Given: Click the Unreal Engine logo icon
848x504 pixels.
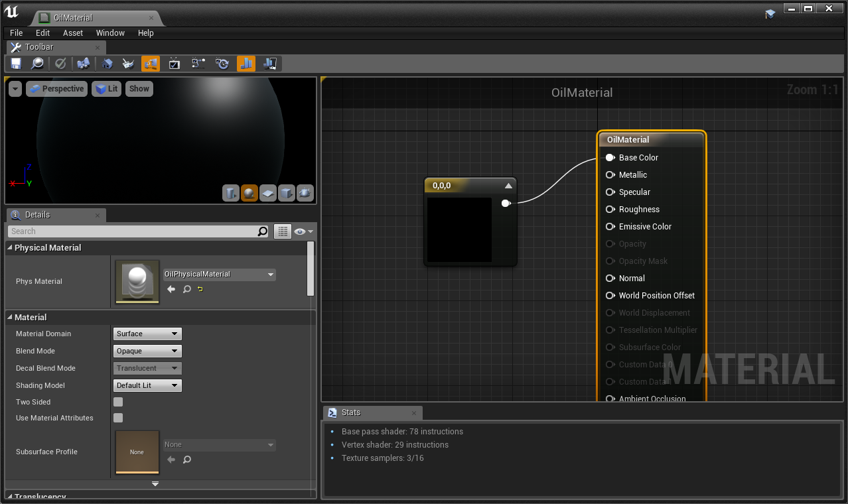Looking at the screenshot, I should (x=11, y=13).
